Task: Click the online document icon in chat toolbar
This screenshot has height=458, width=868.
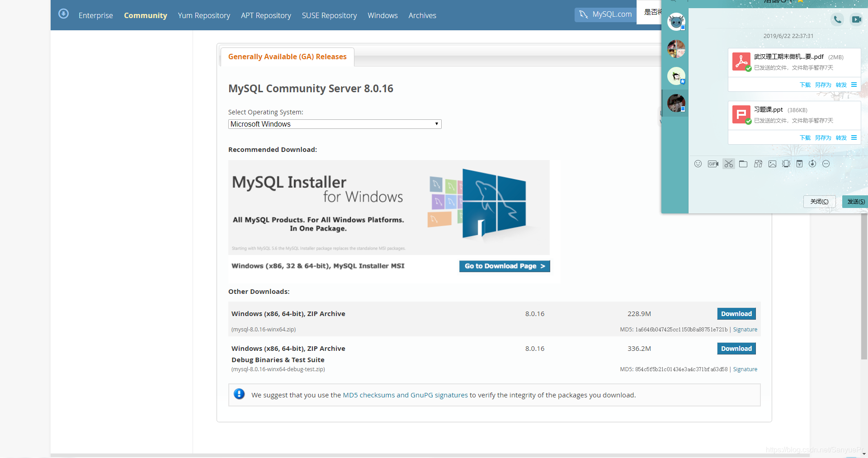Action: pyautogui.click(x=758, y=164)
